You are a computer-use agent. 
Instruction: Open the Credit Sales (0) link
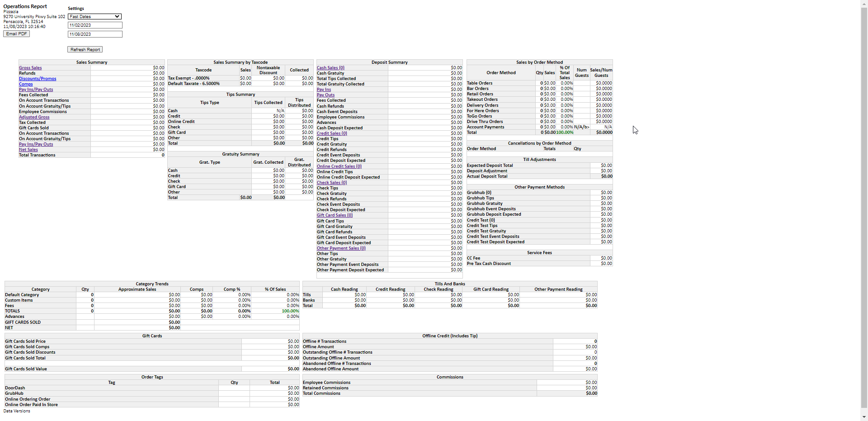[332, 133]
